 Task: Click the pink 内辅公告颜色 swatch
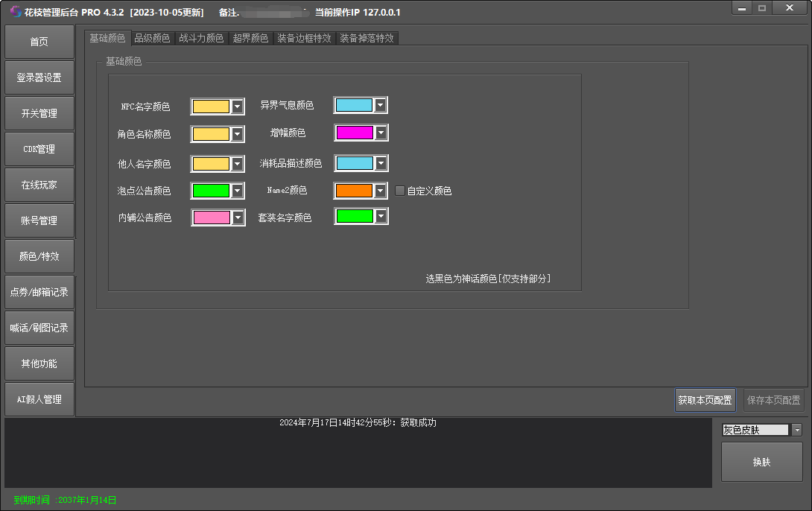[211, 218]
